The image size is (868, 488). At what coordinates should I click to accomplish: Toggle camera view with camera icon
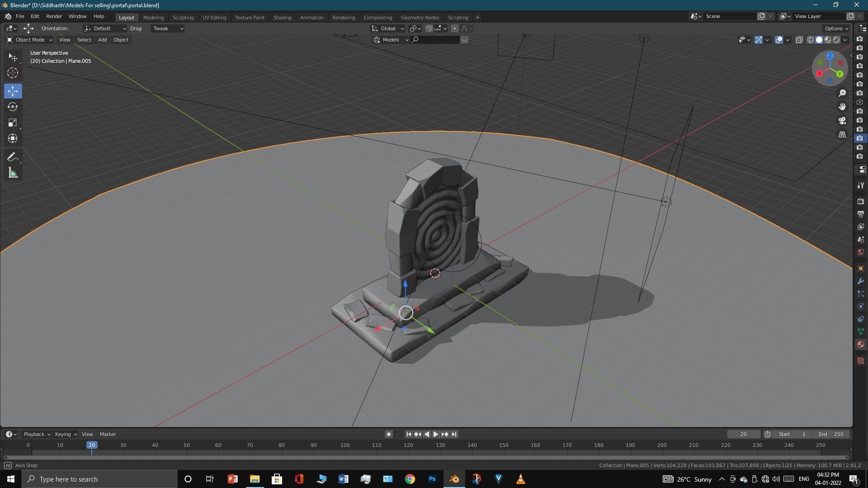tap(842, 121)
